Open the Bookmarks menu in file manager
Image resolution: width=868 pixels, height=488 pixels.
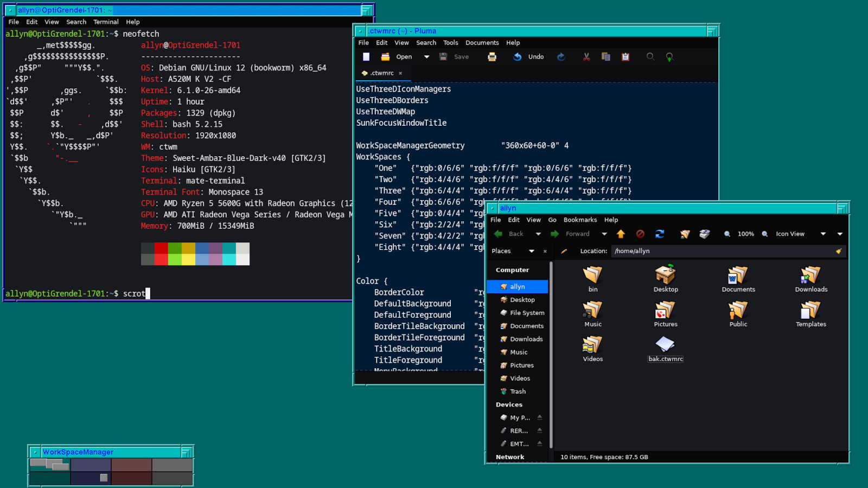click(x=580, y=220)
